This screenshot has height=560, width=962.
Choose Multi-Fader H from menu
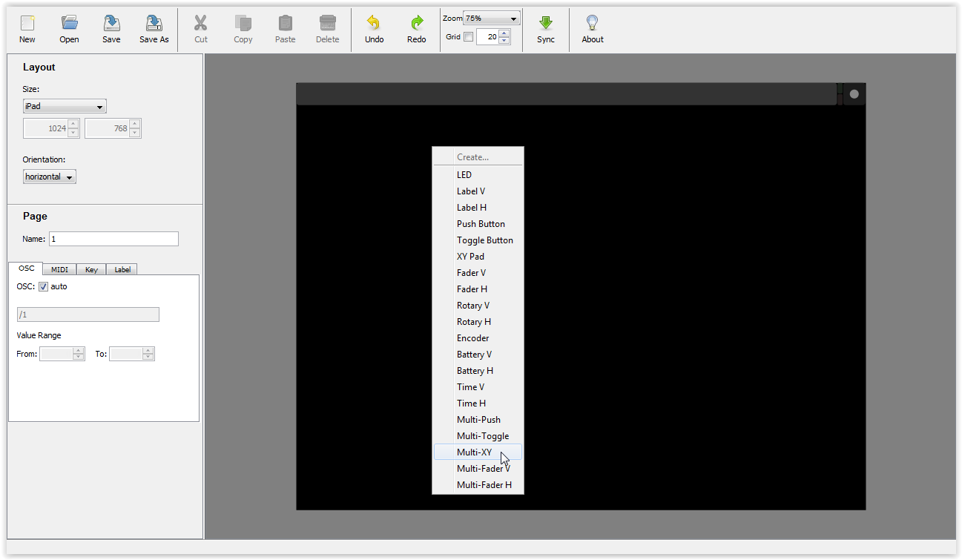pos(478,485)
